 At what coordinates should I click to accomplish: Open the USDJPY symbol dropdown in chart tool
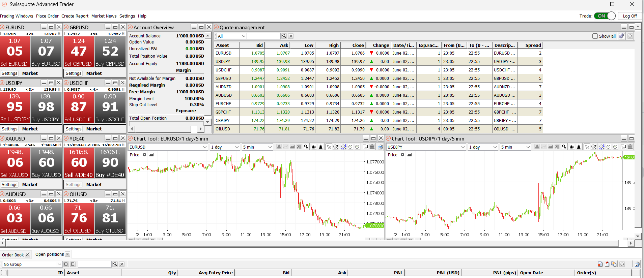click(426, 147)
